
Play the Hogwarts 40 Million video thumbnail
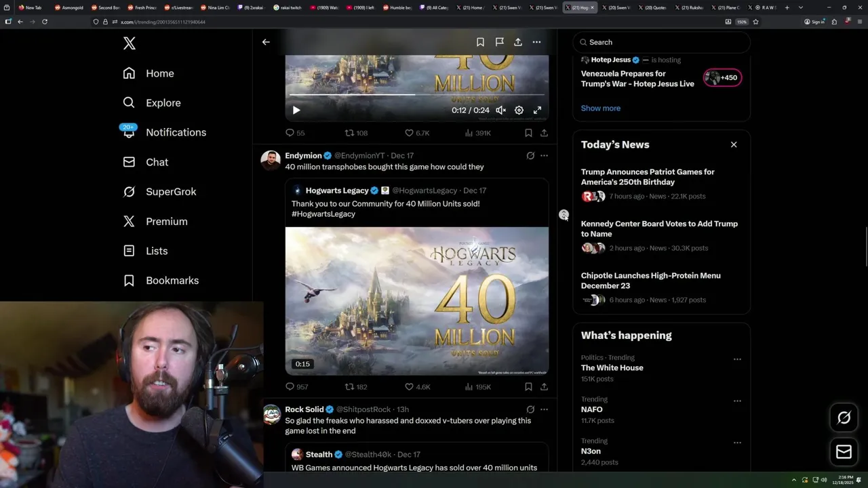coord(417,301)
